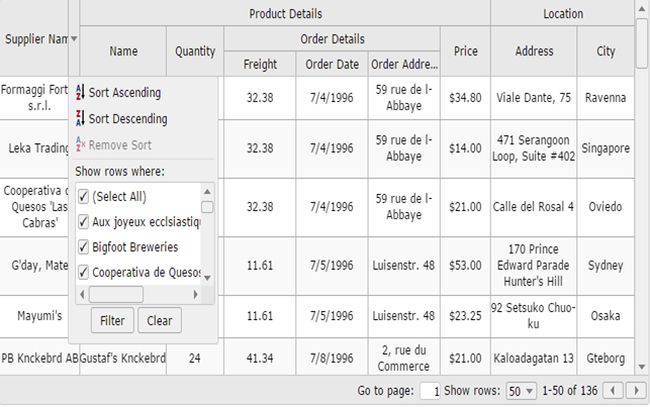Open the Show rows dropdown
The width and height of the screenshot is (650, 407).
[521, 390]
